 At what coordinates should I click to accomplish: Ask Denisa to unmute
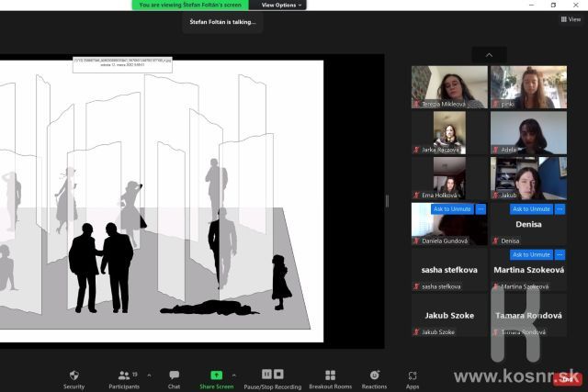531,209
